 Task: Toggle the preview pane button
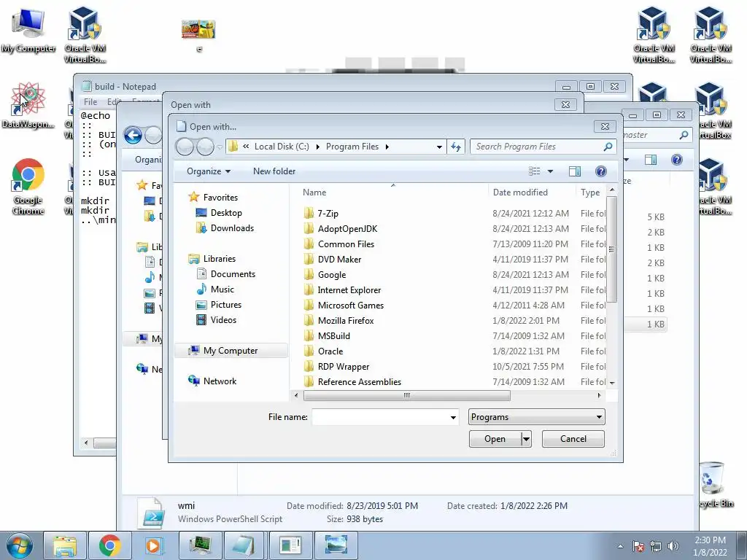pos(575,171)
